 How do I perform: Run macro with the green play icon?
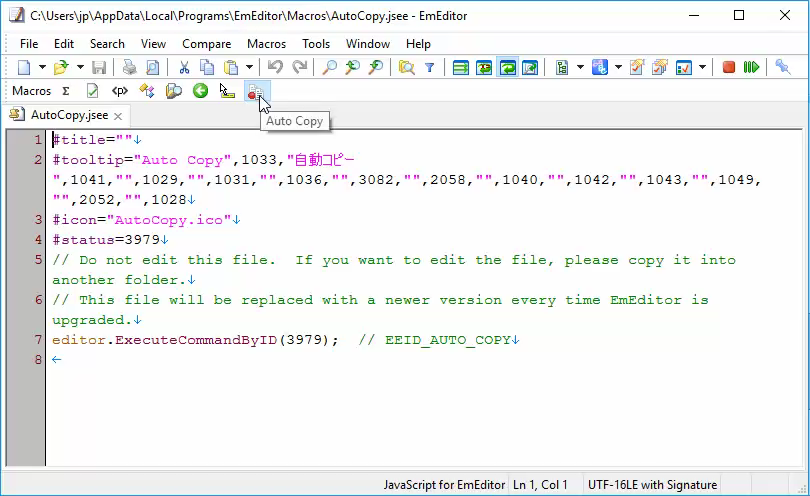(751, 67)
